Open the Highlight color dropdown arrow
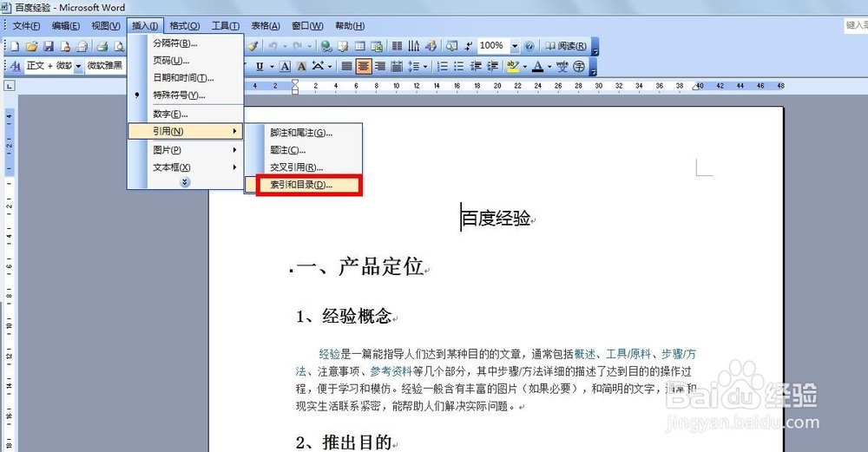 pos(525,67)
